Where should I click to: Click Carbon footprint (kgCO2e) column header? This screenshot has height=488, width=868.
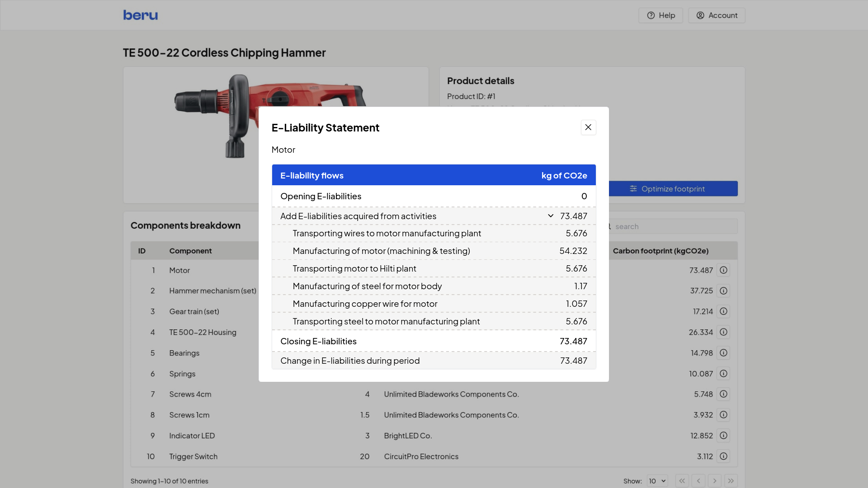tap(660, 251)
